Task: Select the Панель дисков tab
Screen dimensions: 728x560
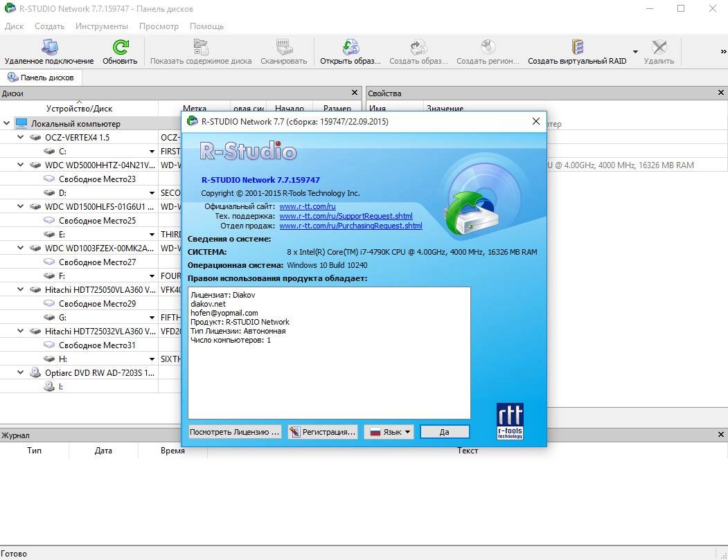Action: (x=41, y=78)
